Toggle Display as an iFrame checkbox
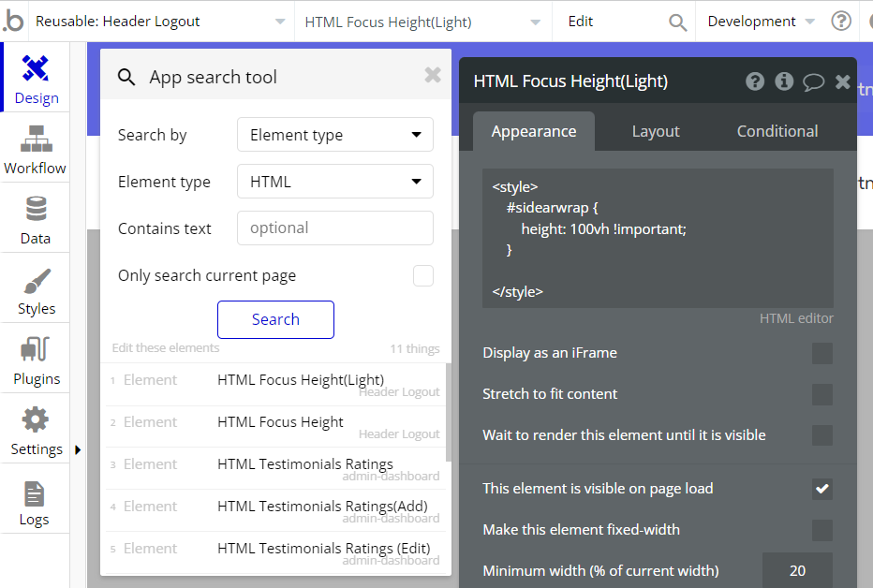The image size is (873, 588). click(x=821, y=353)
